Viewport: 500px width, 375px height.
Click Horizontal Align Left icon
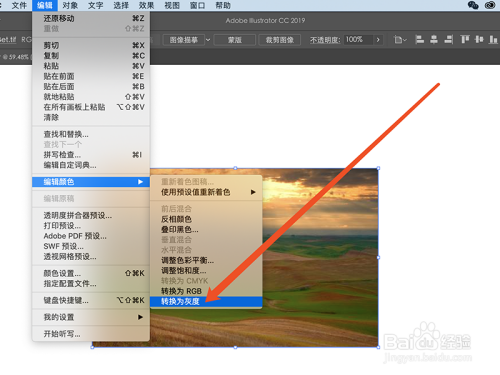pos(420,40)
